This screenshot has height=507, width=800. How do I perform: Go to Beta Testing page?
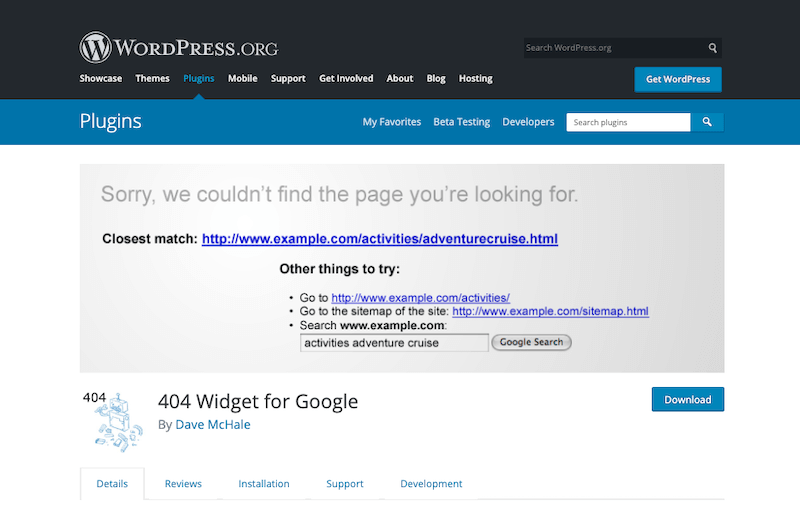point(461,122)
